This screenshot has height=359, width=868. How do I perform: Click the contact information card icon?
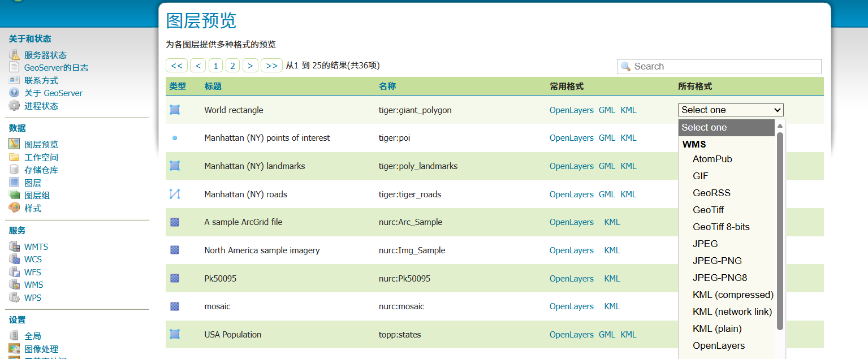point(14,80)
